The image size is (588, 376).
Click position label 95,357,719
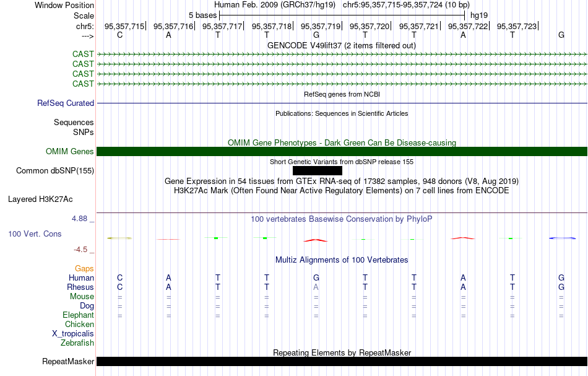(x=321, y=26)
